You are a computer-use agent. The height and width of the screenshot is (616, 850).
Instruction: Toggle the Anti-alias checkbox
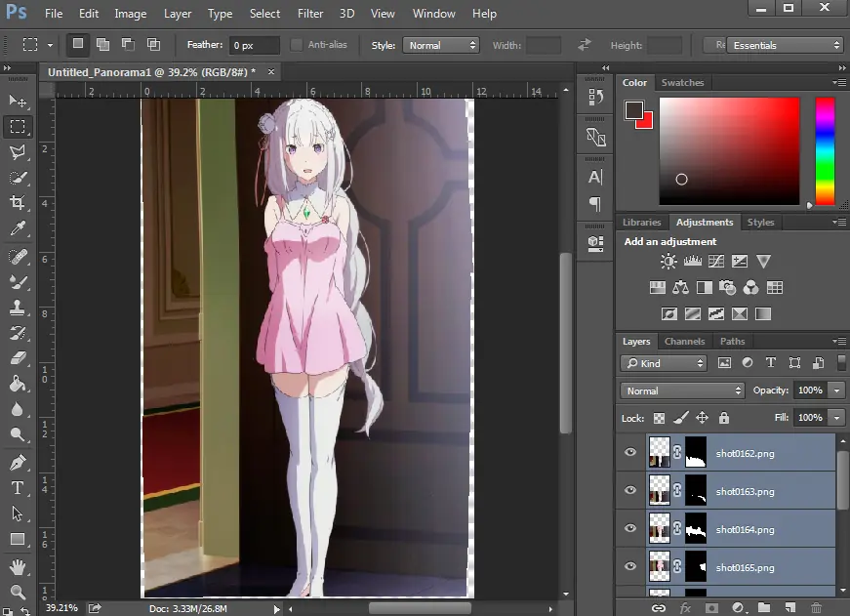(296, 45)
